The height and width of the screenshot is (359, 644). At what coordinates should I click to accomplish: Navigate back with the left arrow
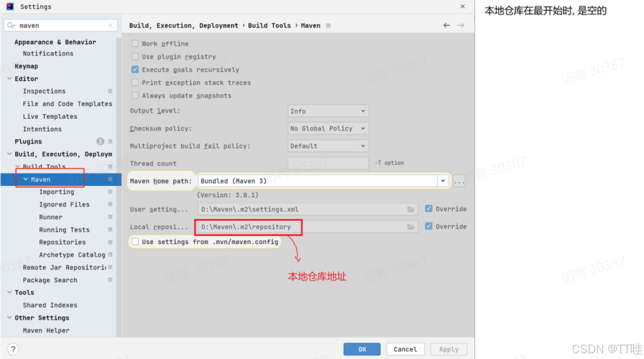[x=447, y=25]
